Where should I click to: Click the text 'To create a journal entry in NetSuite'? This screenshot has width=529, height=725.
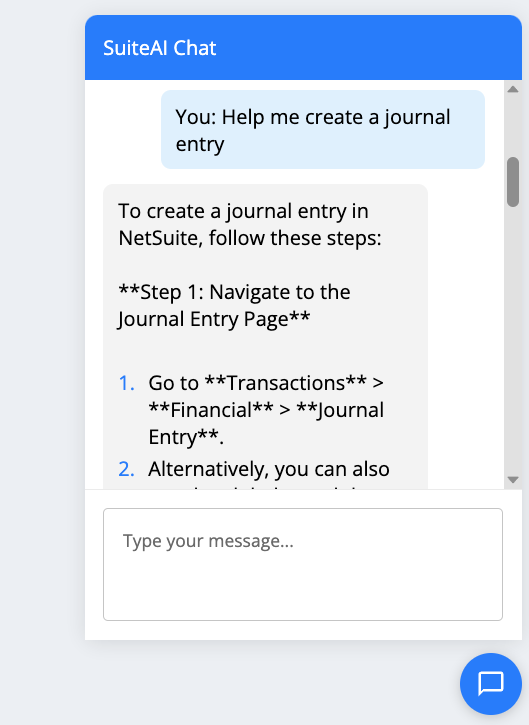(243, 225)
